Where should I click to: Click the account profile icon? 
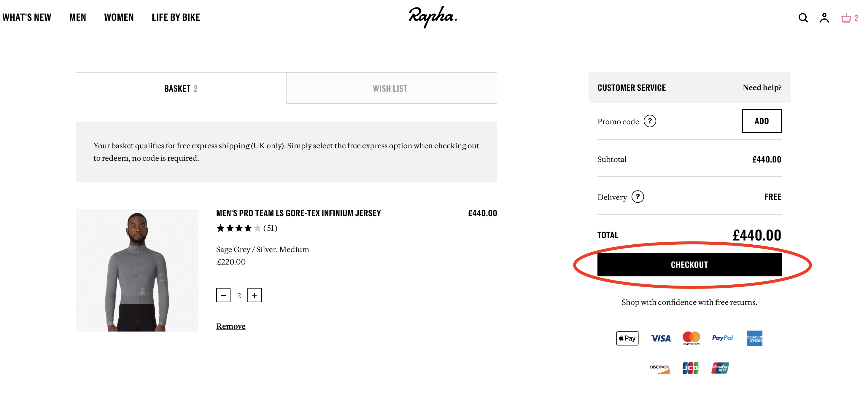[824, 17]
